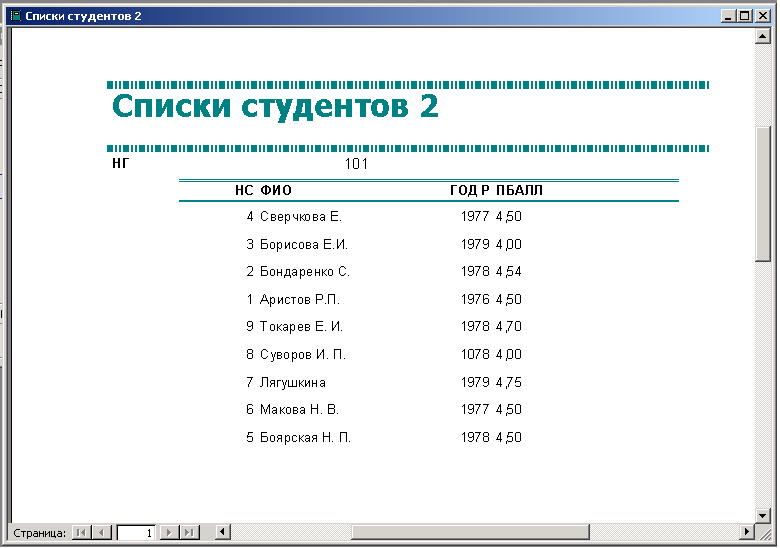Click the vertical scrollbar up arrow

tap(763, 36)
